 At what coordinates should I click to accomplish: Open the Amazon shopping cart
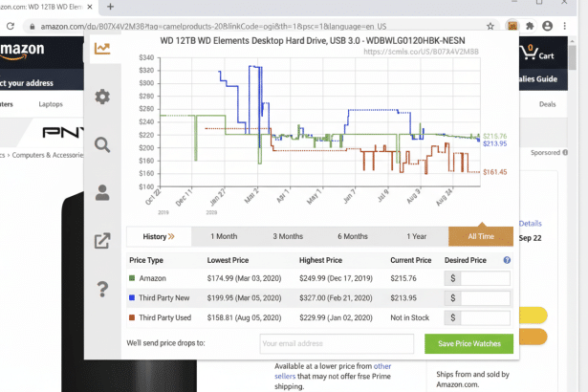537,53
